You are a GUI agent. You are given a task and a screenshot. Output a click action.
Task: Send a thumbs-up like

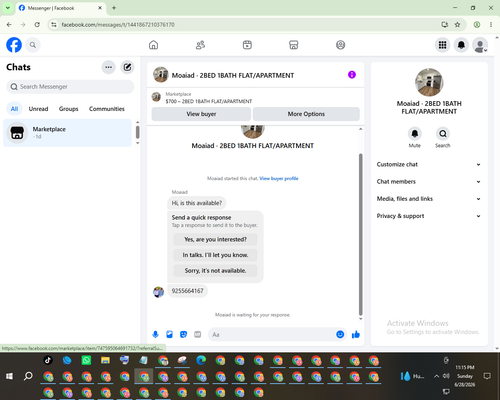(x=356, y=334)
